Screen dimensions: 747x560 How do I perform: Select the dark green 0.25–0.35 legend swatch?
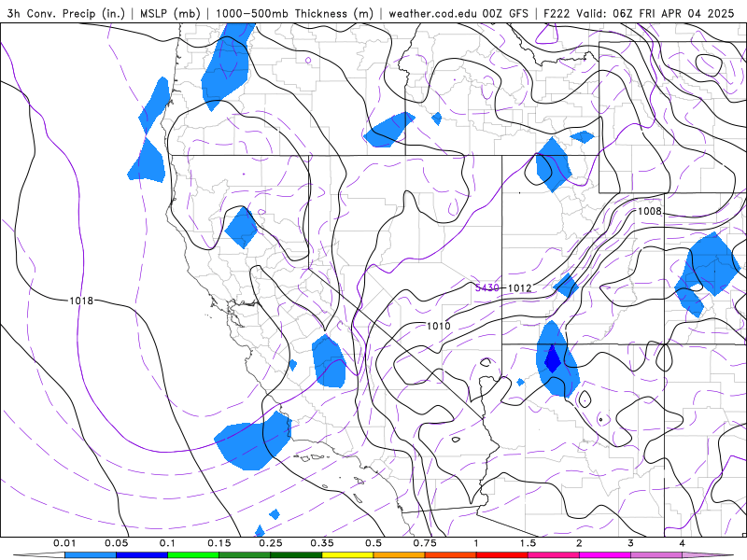[296, 555]
